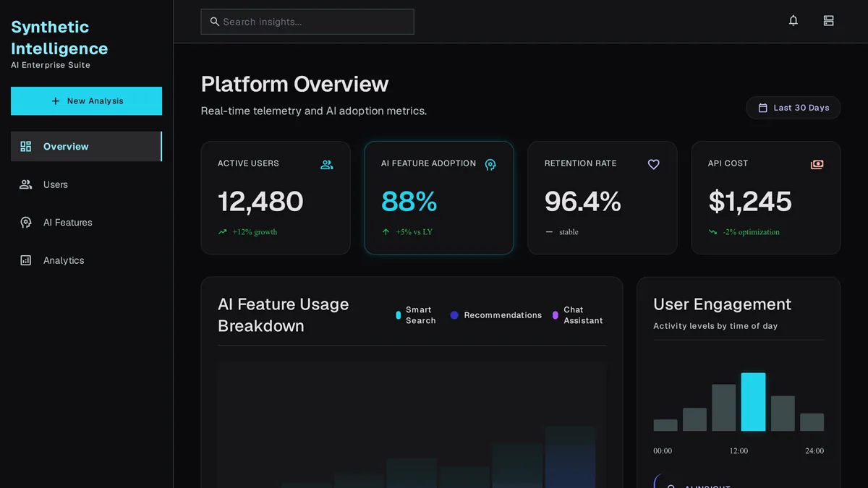Open the Last 30 Days date range selector
868x488 pixels.
tap(793, 108)
